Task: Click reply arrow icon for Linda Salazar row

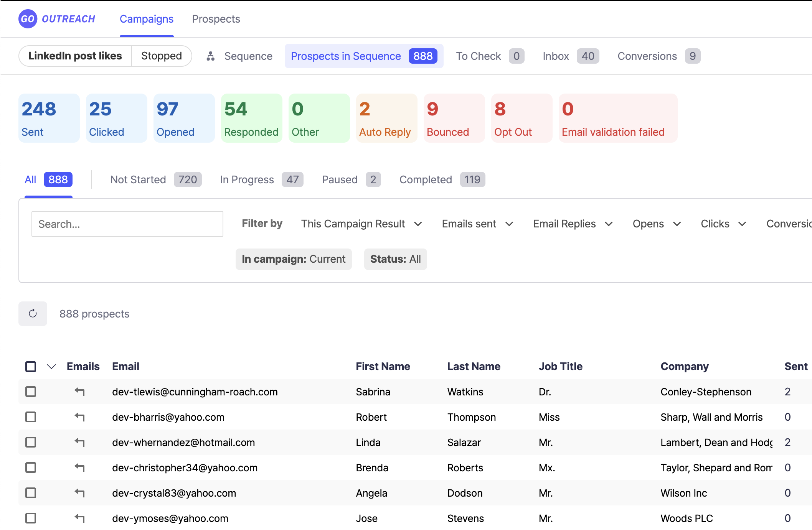Action: 79,442
